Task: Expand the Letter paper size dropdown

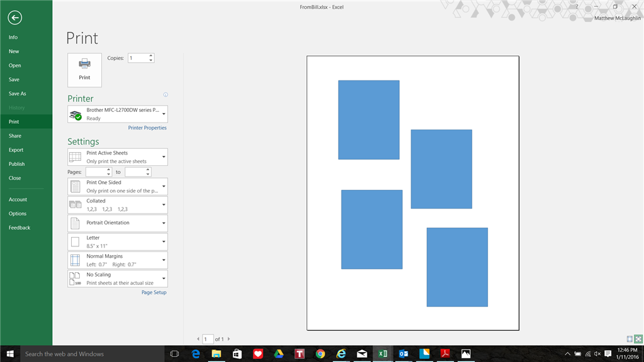Action: [x=118, y=242]
